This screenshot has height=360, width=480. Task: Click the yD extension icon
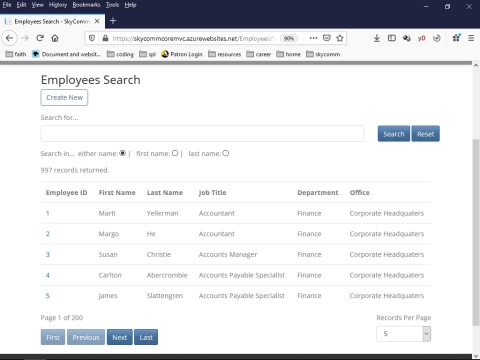(422, 38)
